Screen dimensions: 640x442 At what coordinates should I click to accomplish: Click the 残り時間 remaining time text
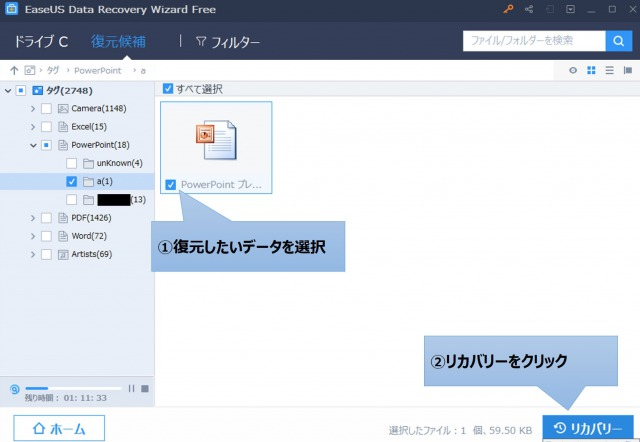(x=66, y=398)
